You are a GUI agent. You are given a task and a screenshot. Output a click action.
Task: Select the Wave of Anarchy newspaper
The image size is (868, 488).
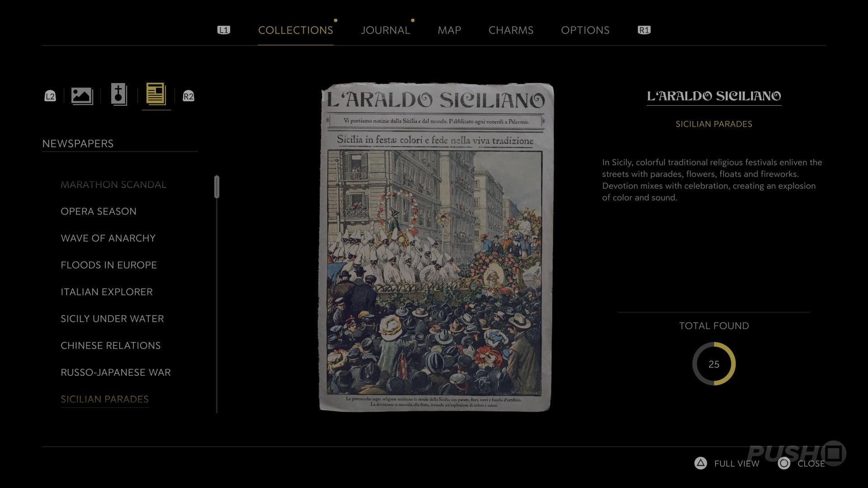coord(108,238)
